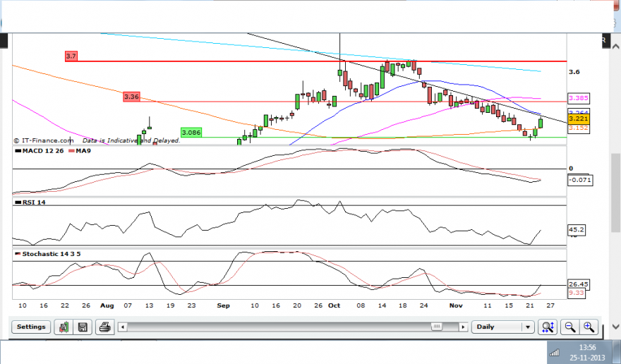The width and height of the screenshot is (621, 364).
Task: Click the zoom out magnifier icon
Action: coord(569,327)
